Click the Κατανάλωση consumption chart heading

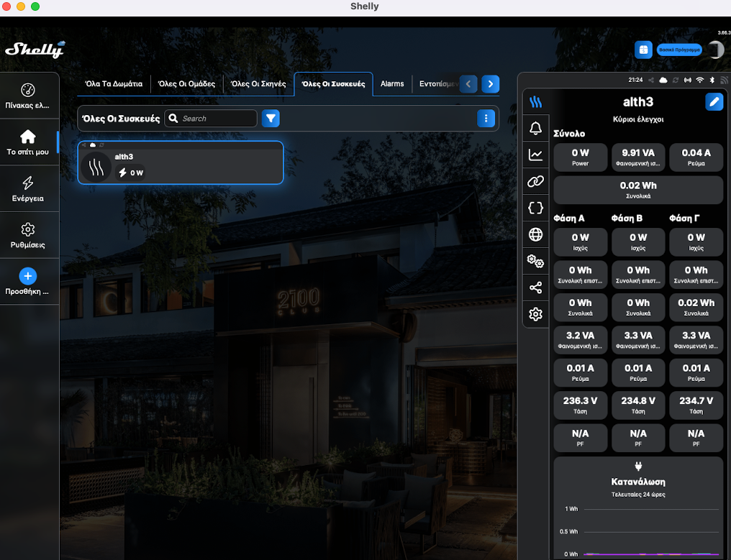click(638, 482)
